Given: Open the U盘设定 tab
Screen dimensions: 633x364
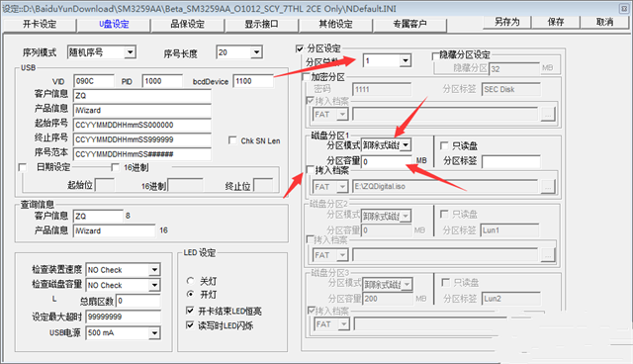Looking at the screenshot, I should point(114,24).
